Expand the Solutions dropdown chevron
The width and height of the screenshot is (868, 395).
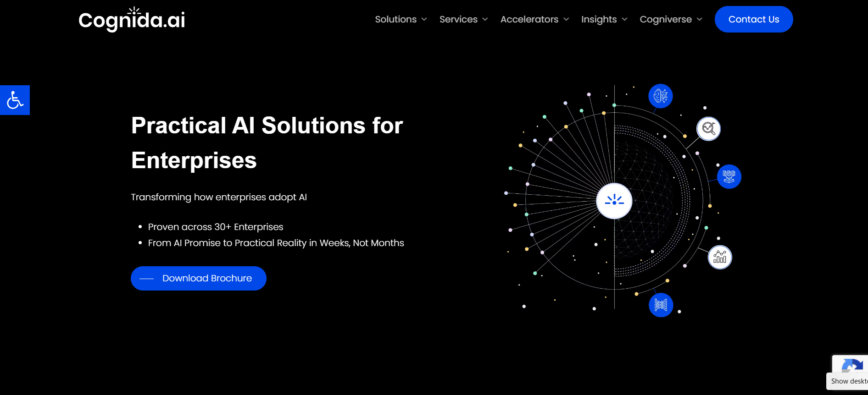tap(424, 19)
